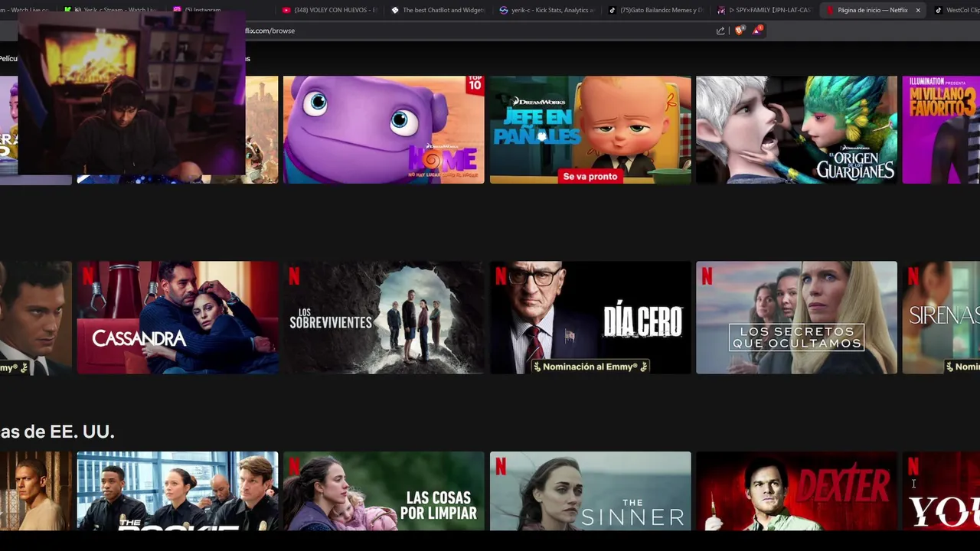
Task: Select El Origen de los Guardianes card
Action: (796, 129)
